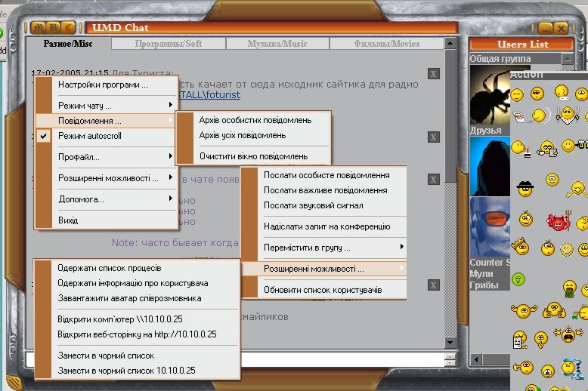Image resolution: width=588 pixels, height=391 pixels.
Task: Click Занести в чорний список 10.10.0.25
Action: pyautogui.click(x=126, y=371)
